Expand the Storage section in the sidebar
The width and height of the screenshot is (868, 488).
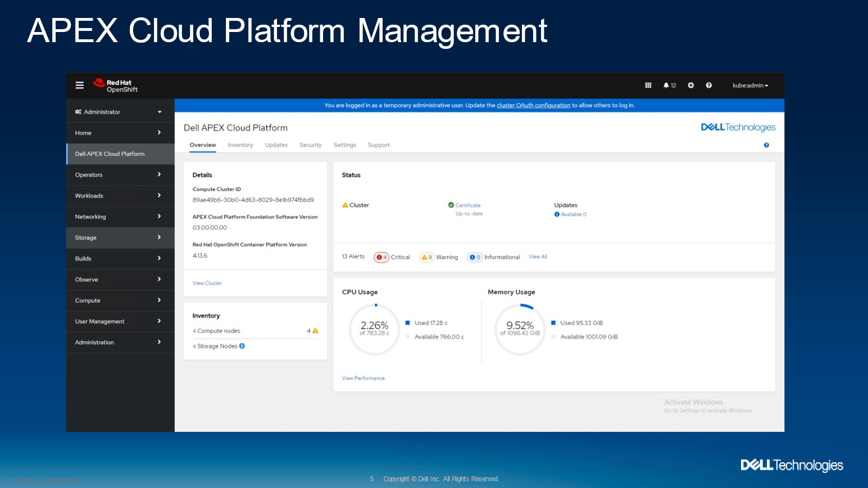[x=120, y=238]
